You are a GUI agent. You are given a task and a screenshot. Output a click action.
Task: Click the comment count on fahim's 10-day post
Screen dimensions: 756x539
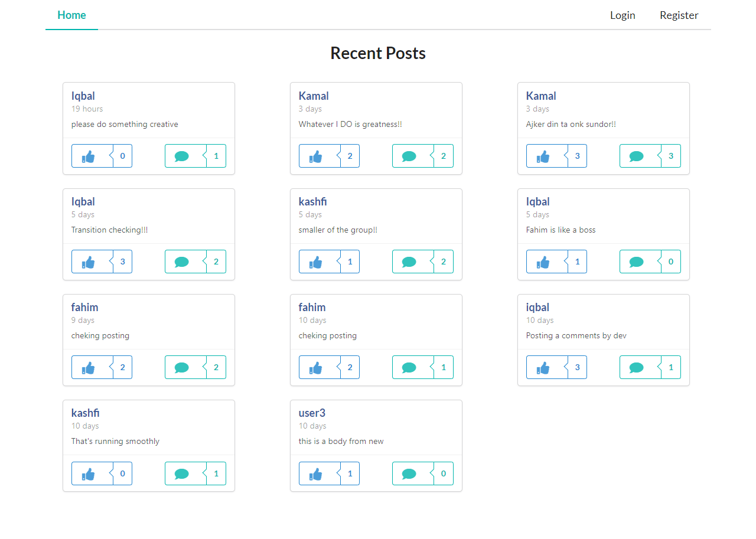tap(444, 367)
